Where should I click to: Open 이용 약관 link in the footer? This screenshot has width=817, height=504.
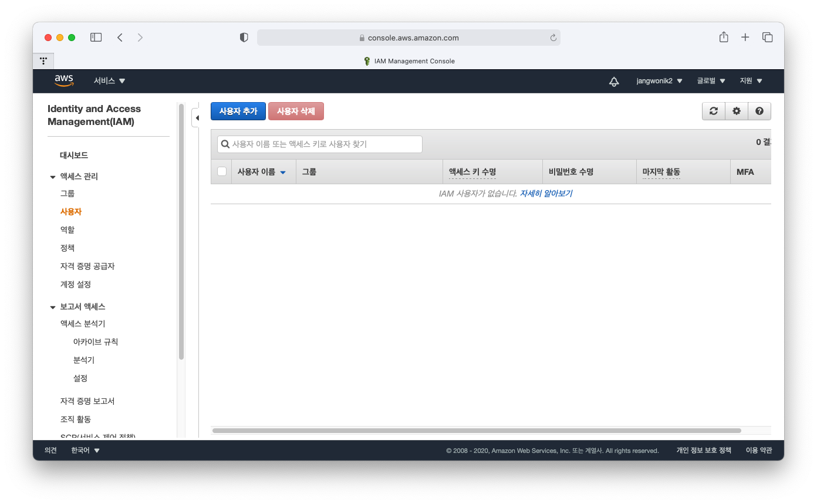759,451
